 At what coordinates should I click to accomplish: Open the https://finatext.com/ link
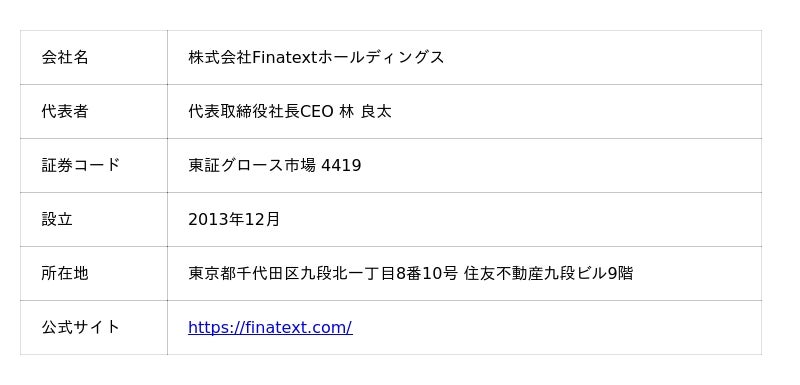pos(270,327)
